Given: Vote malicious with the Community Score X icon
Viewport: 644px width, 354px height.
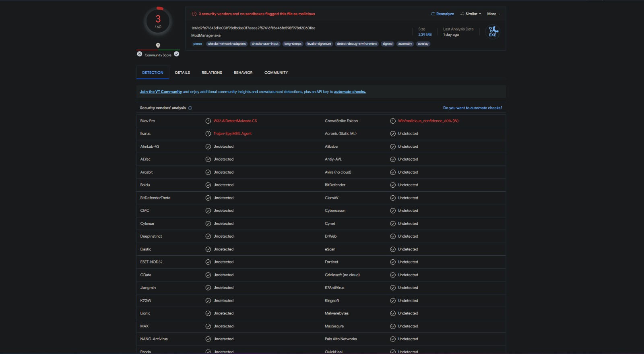Looking at the screenshot, I should pyautogui.click(x=139, y=54).
